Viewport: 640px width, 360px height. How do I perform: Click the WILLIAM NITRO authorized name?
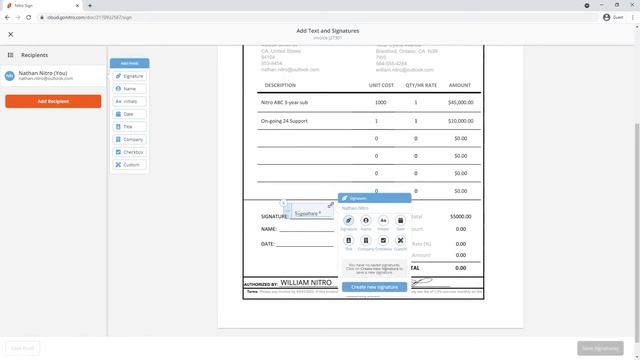(306, 282)
